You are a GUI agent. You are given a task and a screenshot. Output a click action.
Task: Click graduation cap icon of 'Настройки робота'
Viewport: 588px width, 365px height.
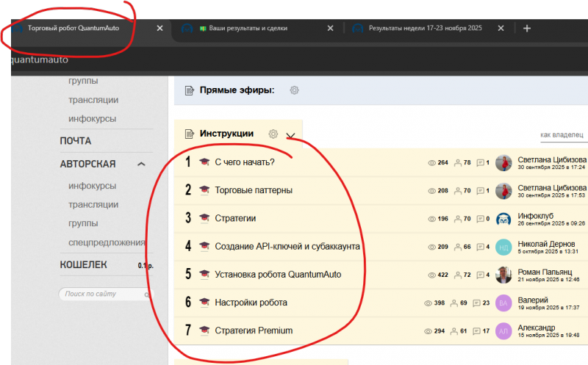(204, 303)
